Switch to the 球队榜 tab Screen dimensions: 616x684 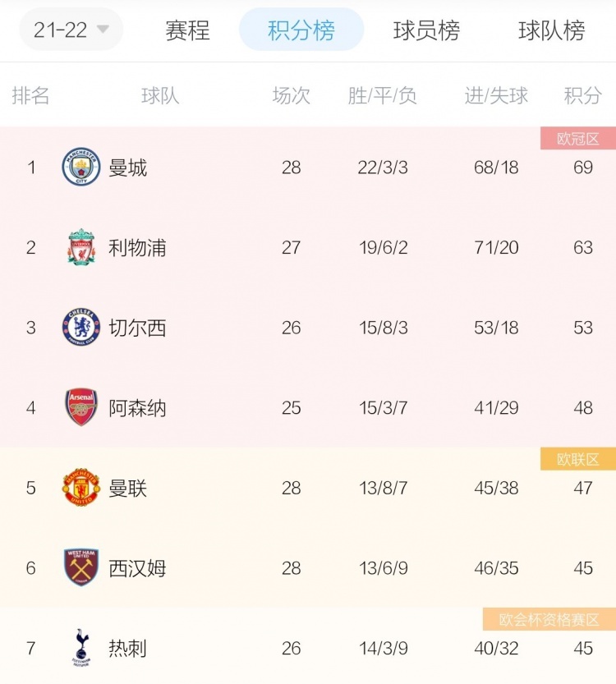pos(551,30)
